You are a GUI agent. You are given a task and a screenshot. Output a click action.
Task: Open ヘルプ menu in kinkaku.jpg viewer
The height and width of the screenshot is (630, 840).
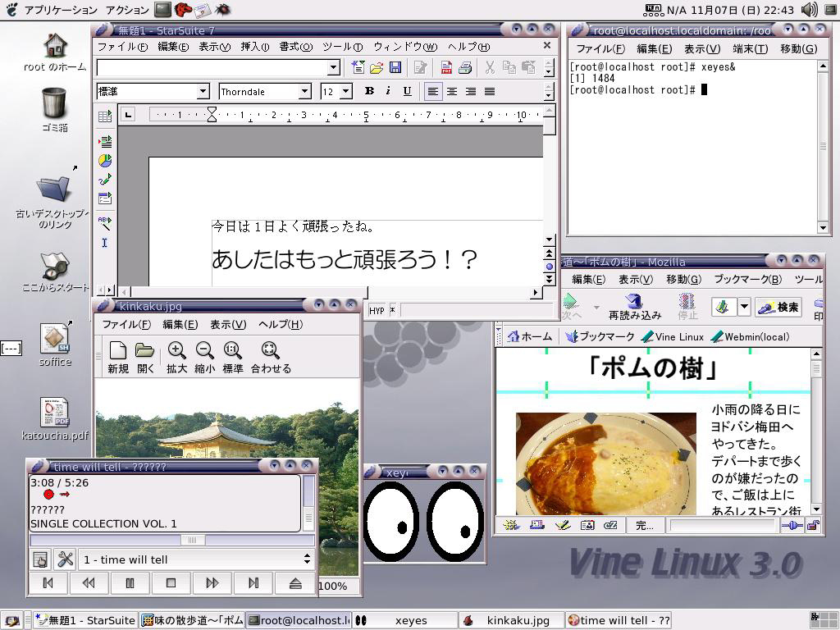pos(281,324)
